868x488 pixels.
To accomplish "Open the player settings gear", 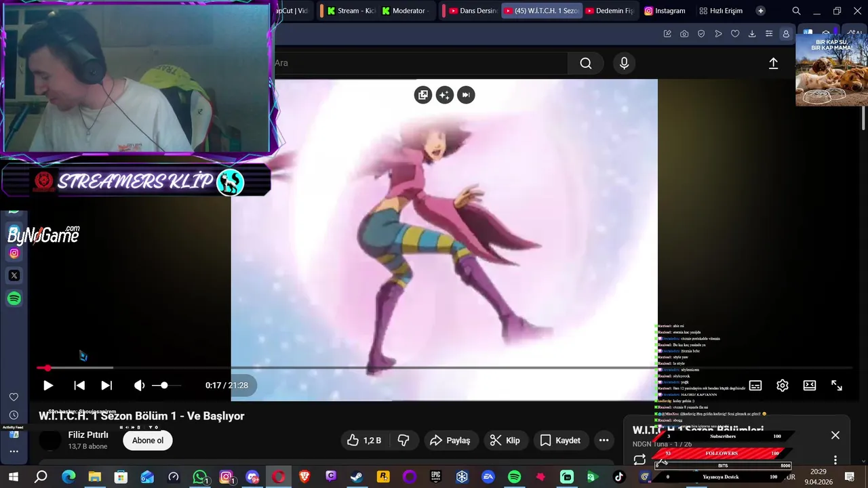I will click(x=783, y=385).
